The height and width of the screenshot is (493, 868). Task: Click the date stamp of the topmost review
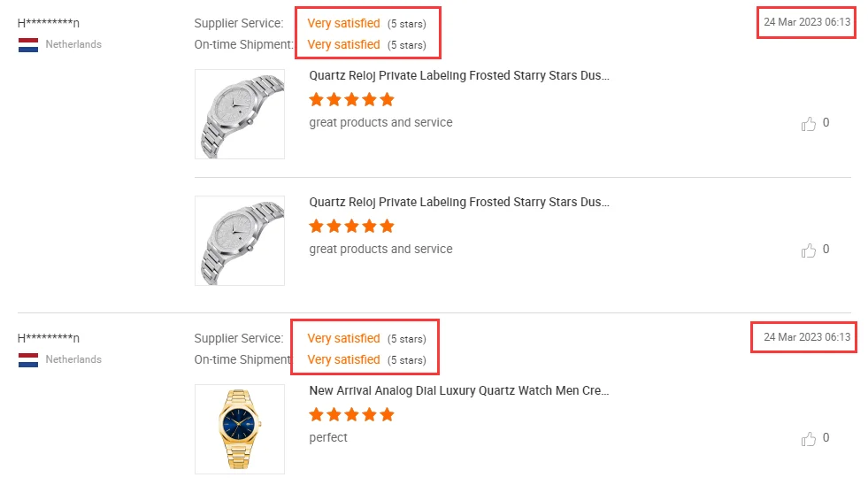(x=807, y=22)
